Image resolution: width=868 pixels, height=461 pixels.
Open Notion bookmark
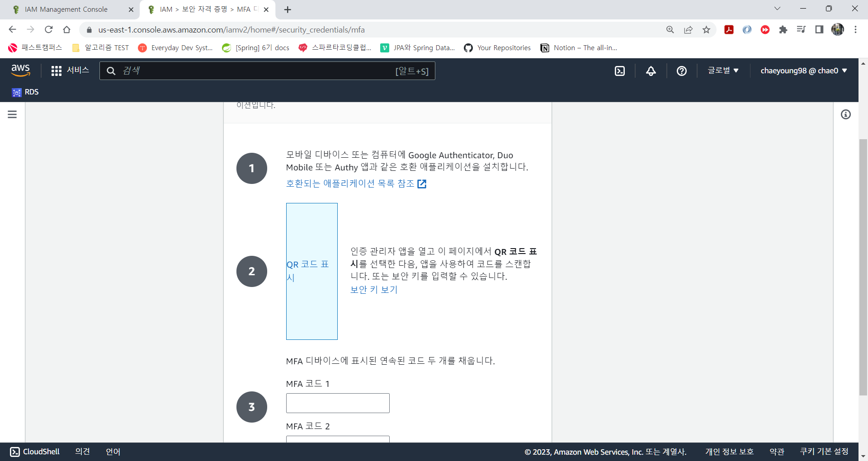(x=579, y=48)
